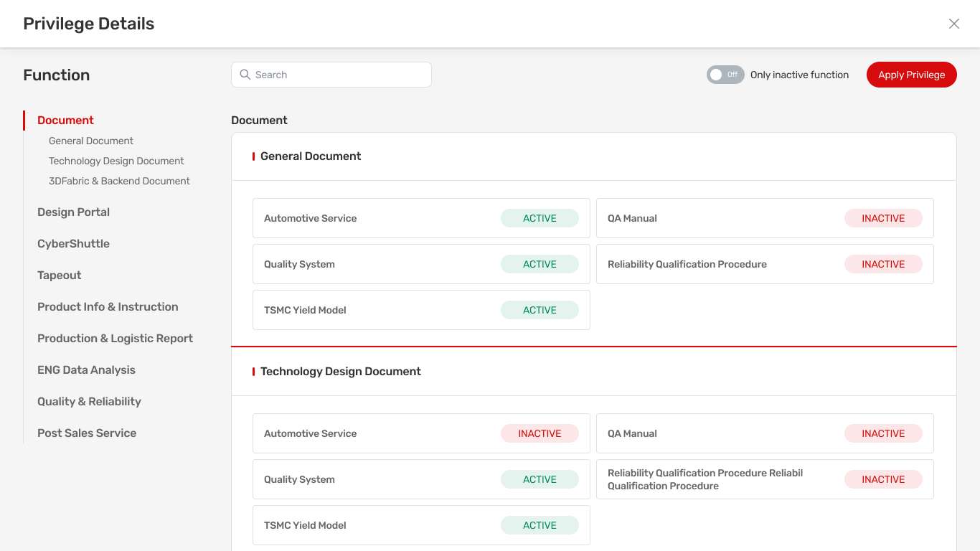Click General Document Reliability Qualification Procedure INACTIVE badge
The image size is (980, 551).
coord(883,264)
